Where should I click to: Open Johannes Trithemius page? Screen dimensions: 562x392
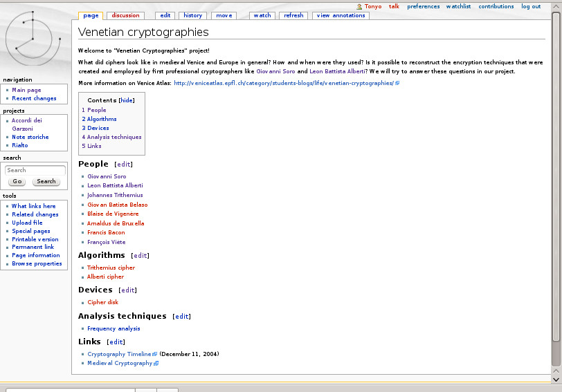(115, 195)
